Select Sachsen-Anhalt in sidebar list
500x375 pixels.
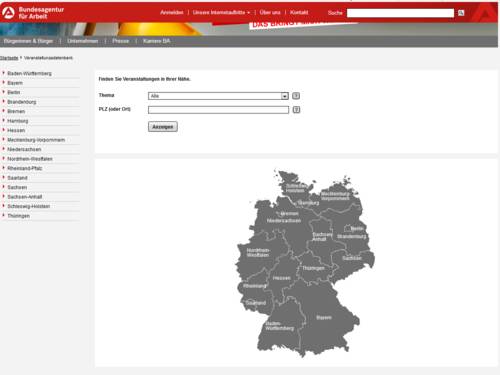[x=25, y=197]
